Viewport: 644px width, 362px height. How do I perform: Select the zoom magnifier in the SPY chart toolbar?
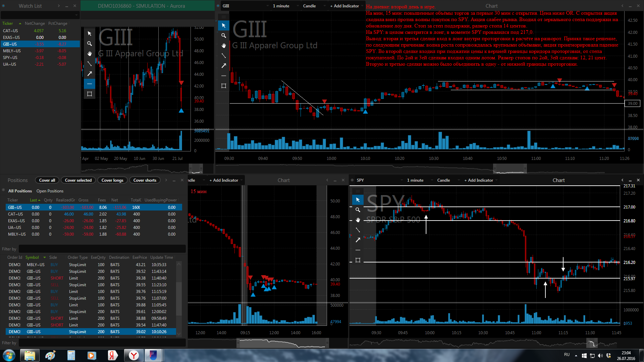coord(358,210)
